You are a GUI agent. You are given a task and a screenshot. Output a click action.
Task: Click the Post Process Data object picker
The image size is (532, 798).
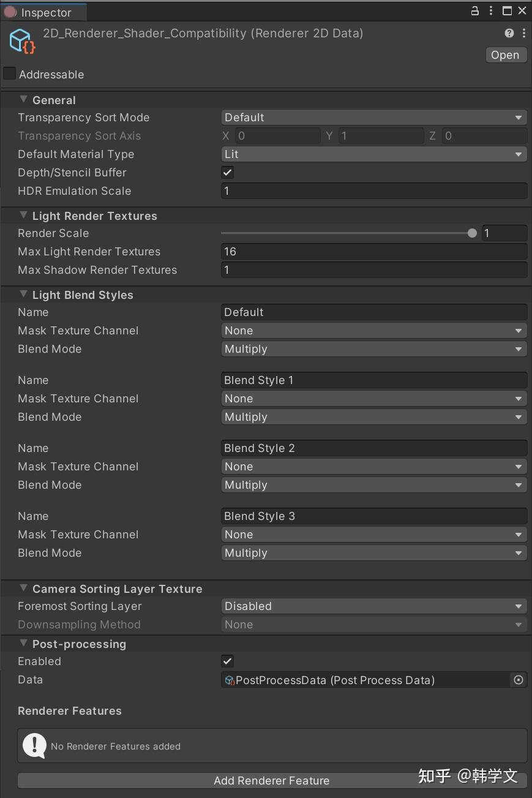519,680
